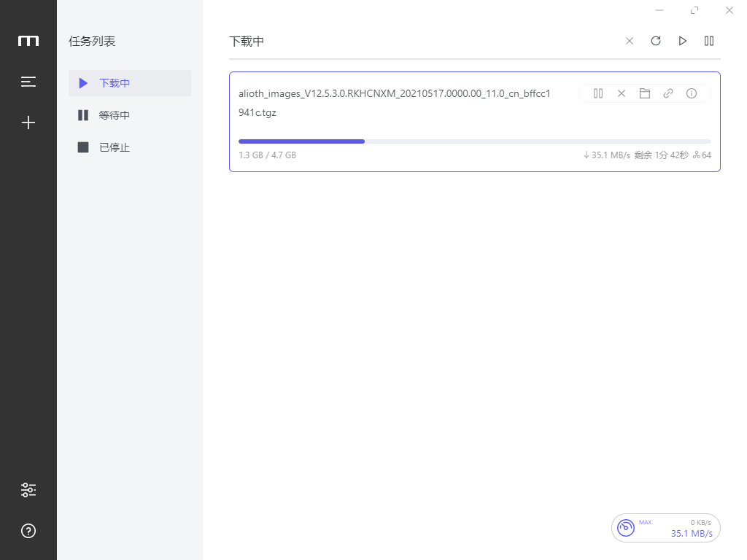Click the speed meter widget showing 35.1 MB/s

point(665,528)
